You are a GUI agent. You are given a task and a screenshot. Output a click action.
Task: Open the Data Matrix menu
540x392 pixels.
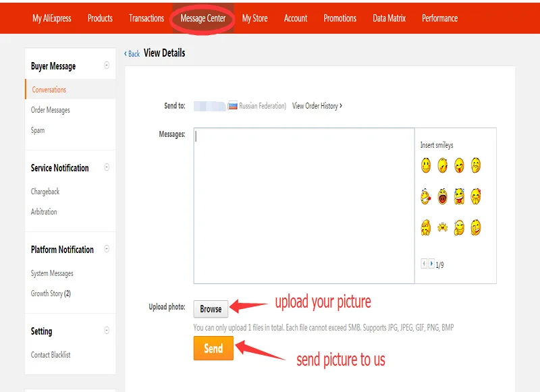click(389, 18)
